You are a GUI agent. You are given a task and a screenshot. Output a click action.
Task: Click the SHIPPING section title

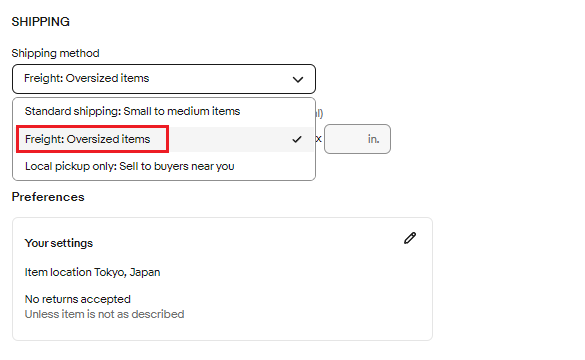(41, 22)
